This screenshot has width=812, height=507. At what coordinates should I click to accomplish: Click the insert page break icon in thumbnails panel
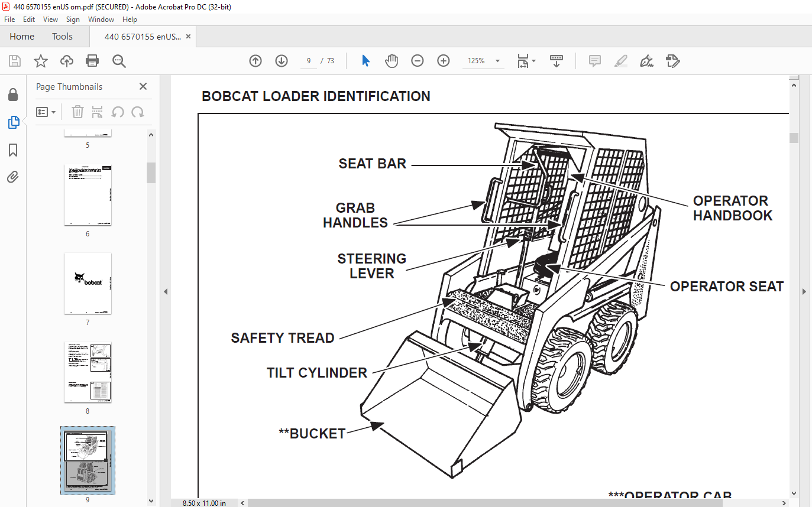point(98,112)
